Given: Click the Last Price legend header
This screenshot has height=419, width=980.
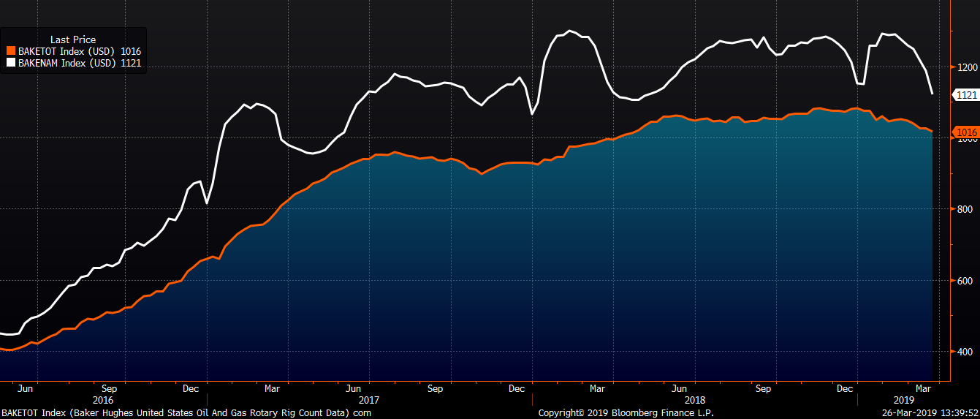Looking at the screenshot, I should 72,39.
